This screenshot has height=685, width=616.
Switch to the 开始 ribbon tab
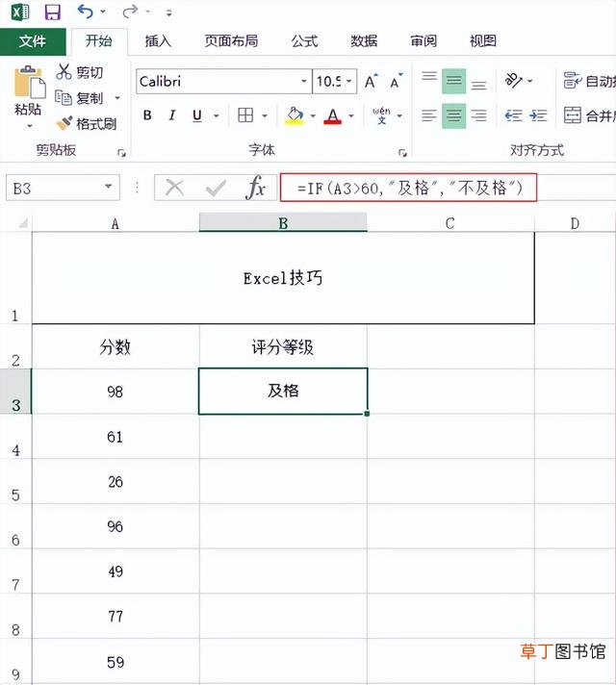pyautogui.click(x=99, y=41)
